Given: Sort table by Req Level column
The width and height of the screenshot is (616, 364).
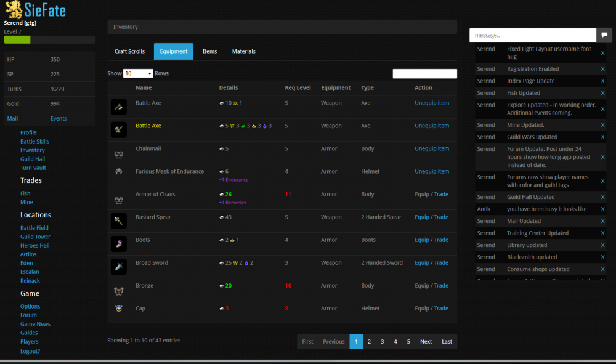Looking at the screenshot, I should tap(298, 87).
